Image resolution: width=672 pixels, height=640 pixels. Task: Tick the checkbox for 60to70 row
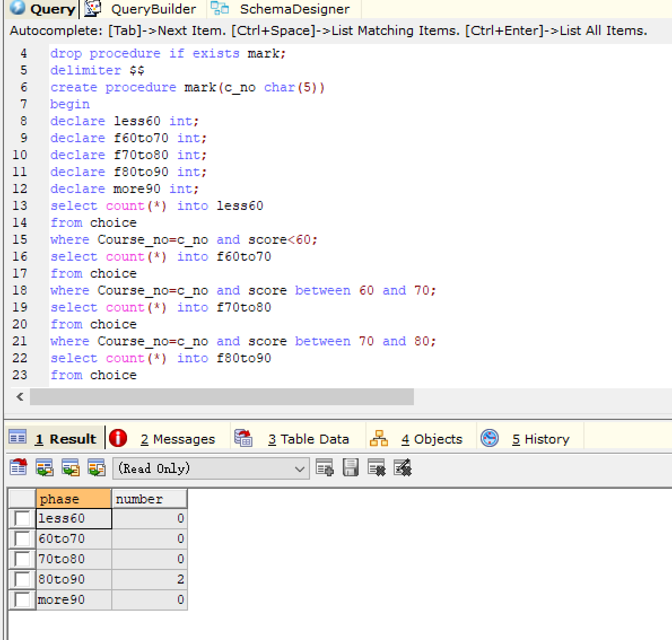tap(22, 538)
